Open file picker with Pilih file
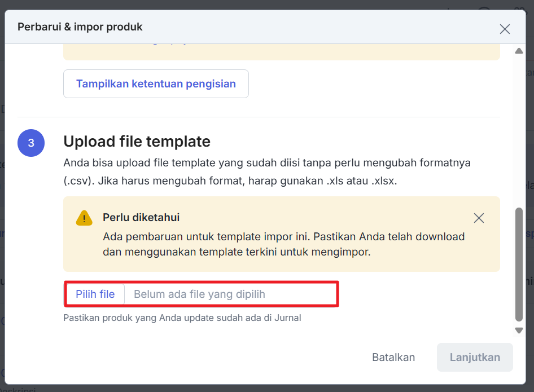Image resolution: width=534 pixels, height=392 pixels. pyautogui.click(x=95, y=294)
